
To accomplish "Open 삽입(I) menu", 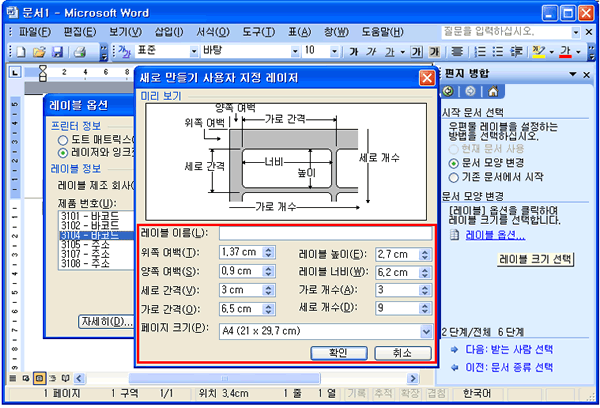I will pyautogui.click(x=169, y=32).
